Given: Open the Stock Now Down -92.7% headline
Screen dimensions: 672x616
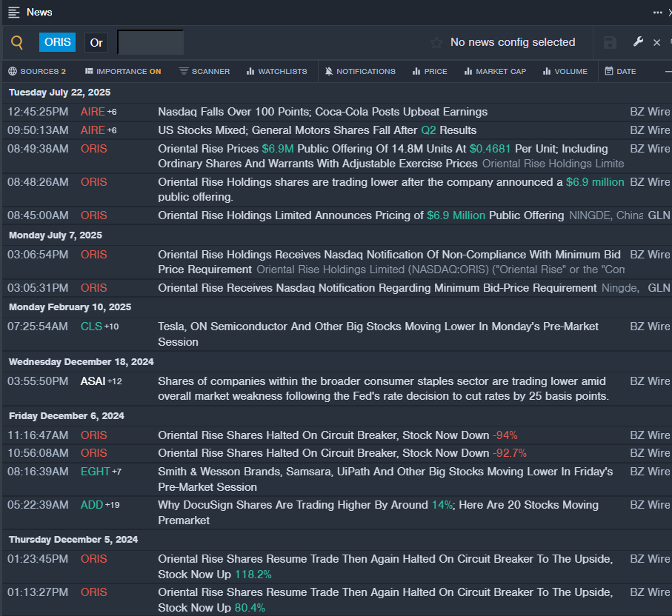Looking at the screenshot, I should 342,453.
